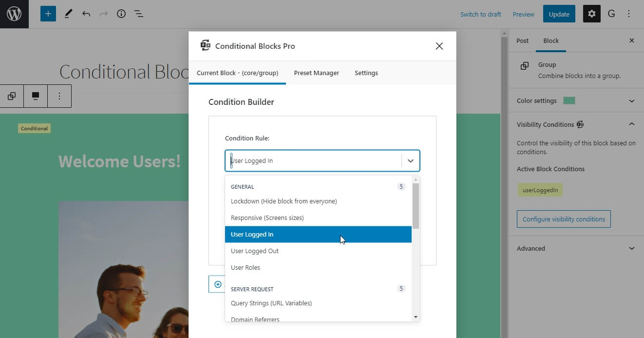Click the userLoggedIn condition tag
644x338 pixels.
coord(540,190)
